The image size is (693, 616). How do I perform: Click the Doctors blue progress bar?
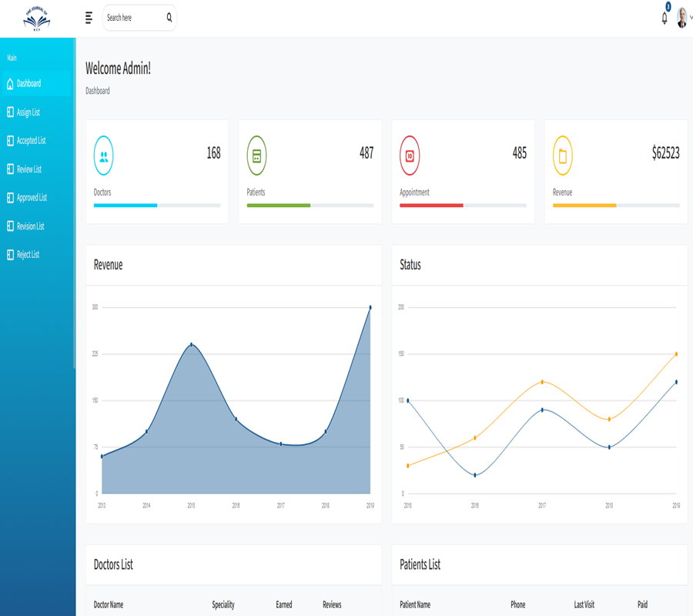pyautogui.click(x=126, y=206)
